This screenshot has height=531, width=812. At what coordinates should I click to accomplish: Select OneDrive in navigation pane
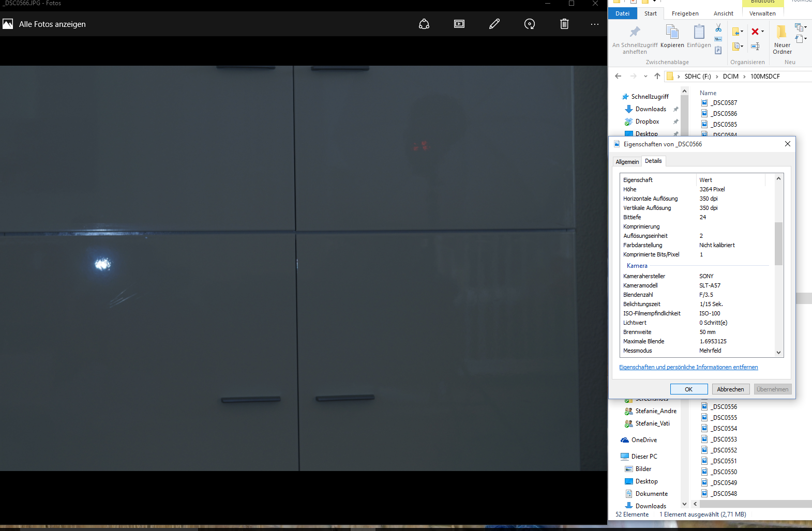tap(644, 440)
